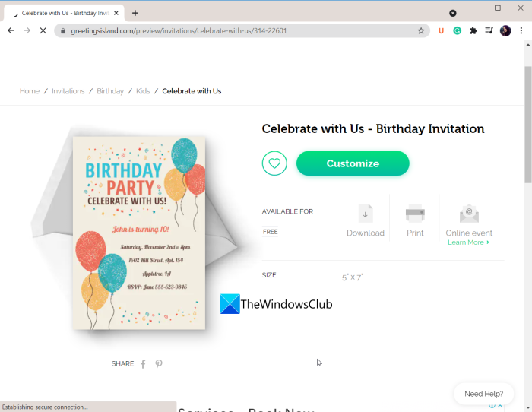
Task: Share on Facebook icon
Action: (x=143, y=364)
